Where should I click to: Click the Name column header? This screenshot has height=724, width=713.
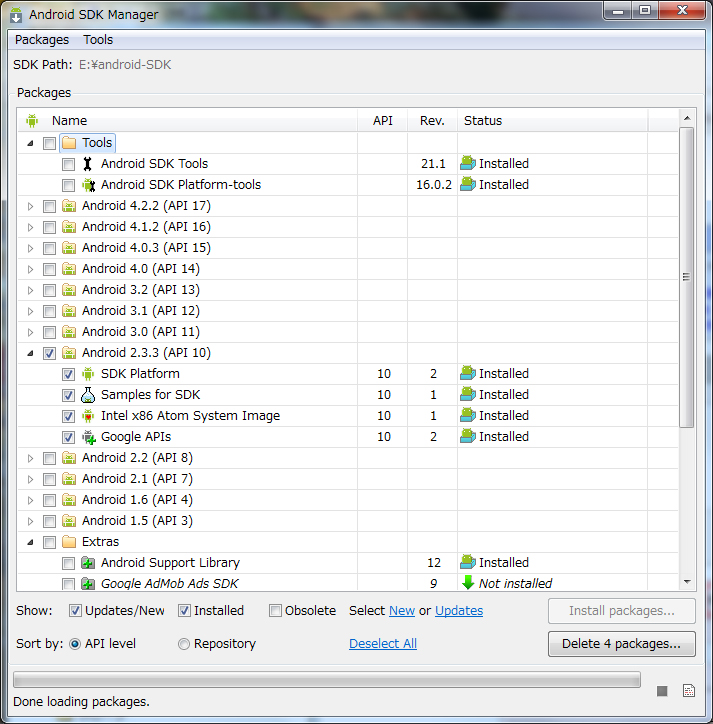point(187,121)
